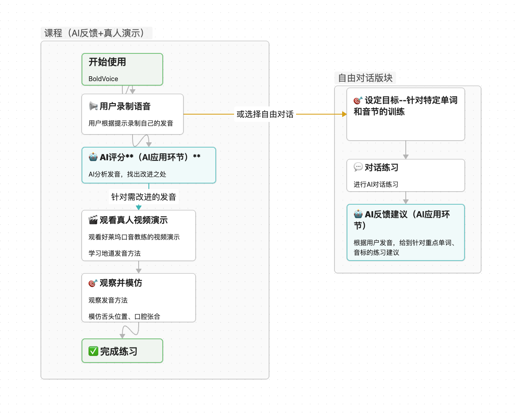
Task: Select the 对话练习 node body
Action: (x=405, y=175)
